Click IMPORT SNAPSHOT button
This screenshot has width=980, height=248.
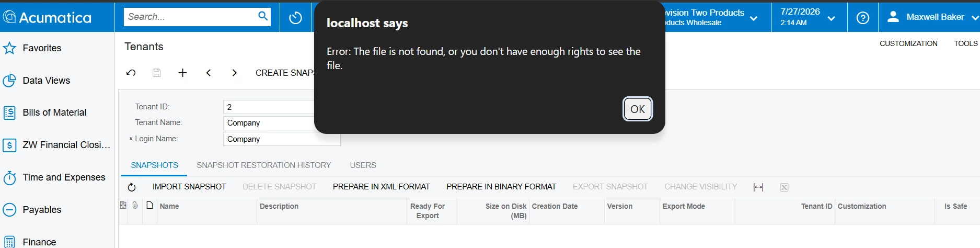pyautogui.click(x=189, y=187)
